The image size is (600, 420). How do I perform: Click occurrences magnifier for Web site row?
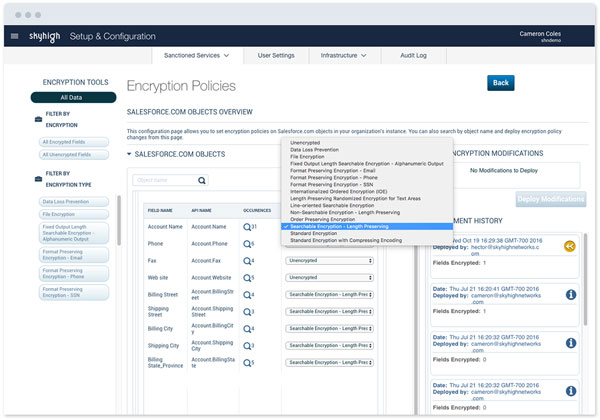pos(247,278)
